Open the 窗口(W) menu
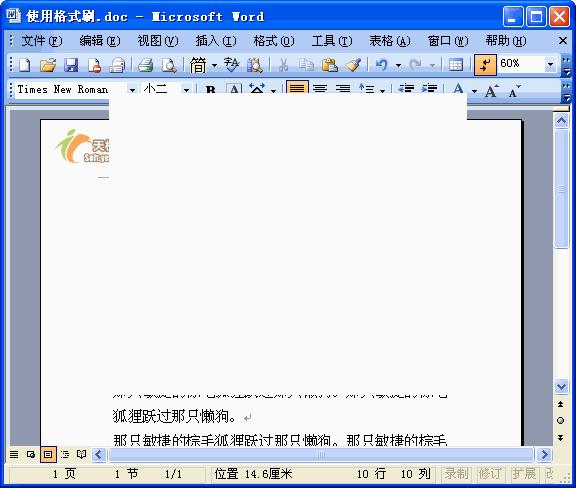This screenshot has height=488, width=576. [448, 40]
